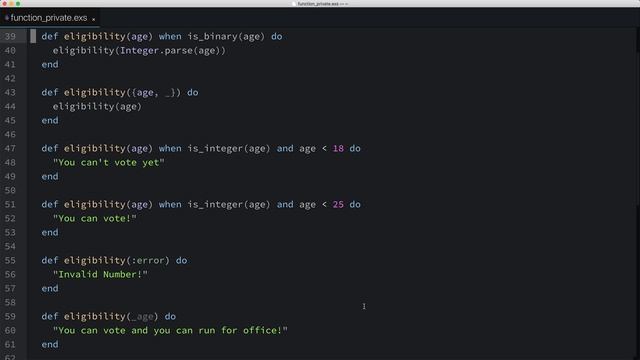Click is_integer(age) guard on line 51
This screenshot has height=360, width=640.
point(229,204)
